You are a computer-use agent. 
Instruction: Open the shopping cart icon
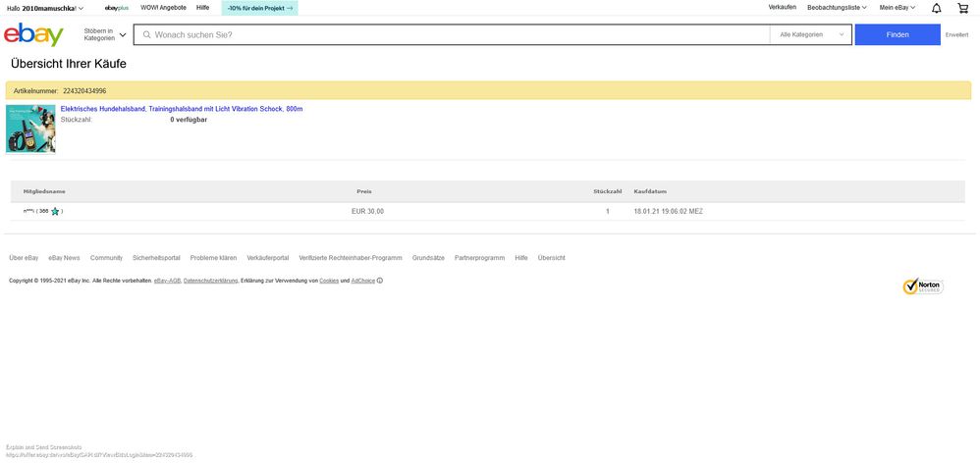tap(962, 8)
